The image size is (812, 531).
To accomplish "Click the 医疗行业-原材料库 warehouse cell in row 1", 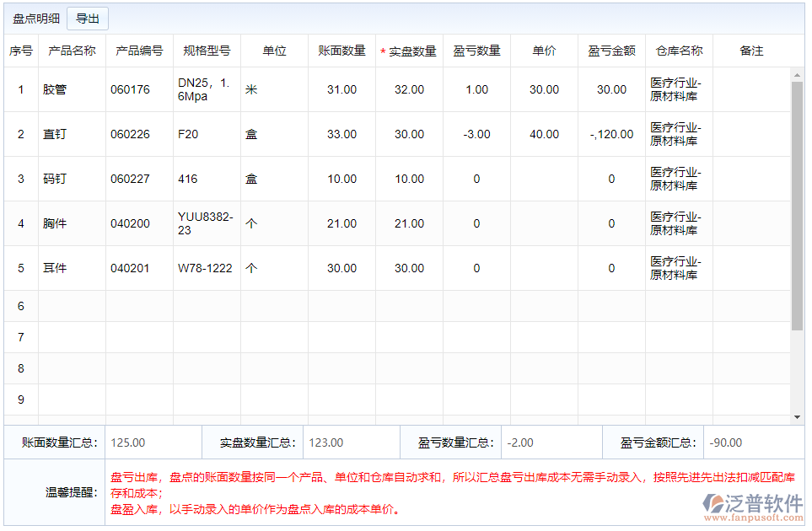I will point(675,89).
